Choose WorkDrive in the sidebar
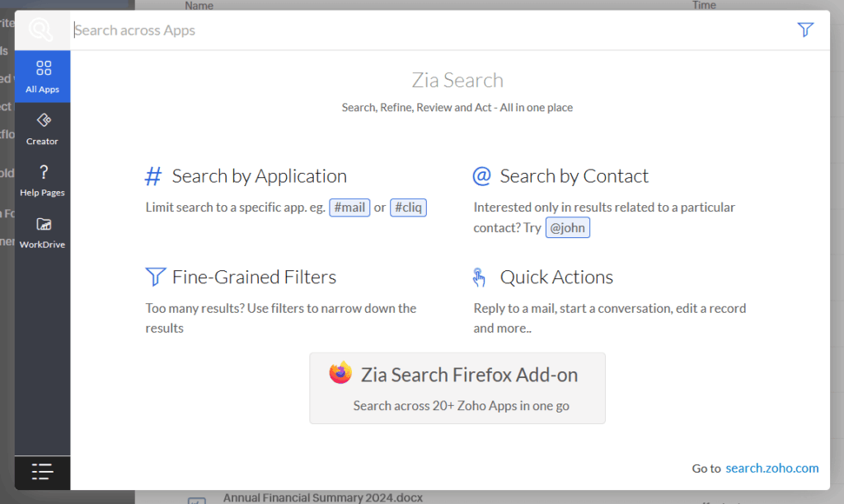 (43, 232)
